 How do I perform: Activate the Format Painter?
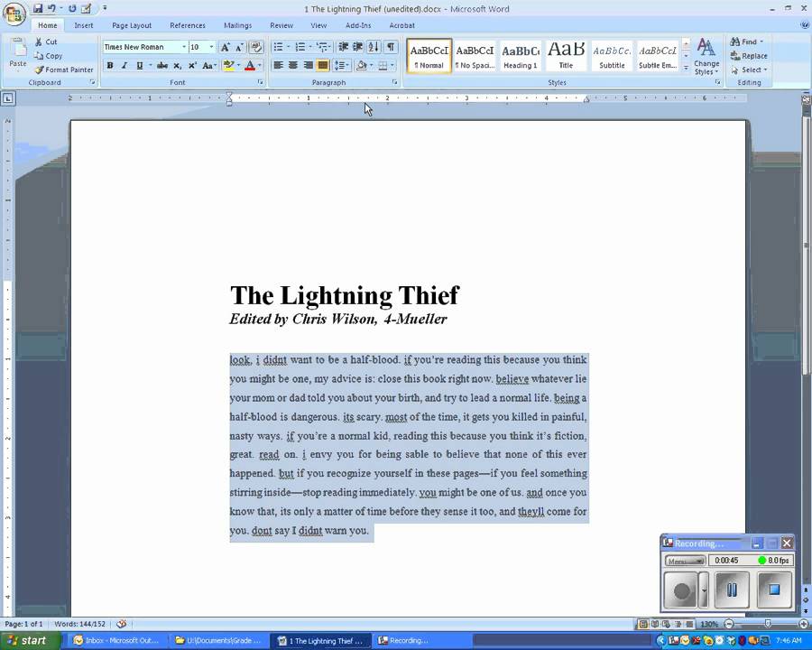pos(64,70)
